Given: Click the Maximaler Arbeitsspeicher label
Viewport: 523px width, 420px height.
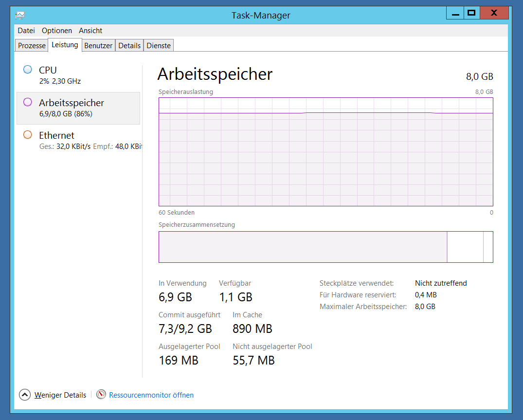Looking at the screenshot, I should (363, 307).
